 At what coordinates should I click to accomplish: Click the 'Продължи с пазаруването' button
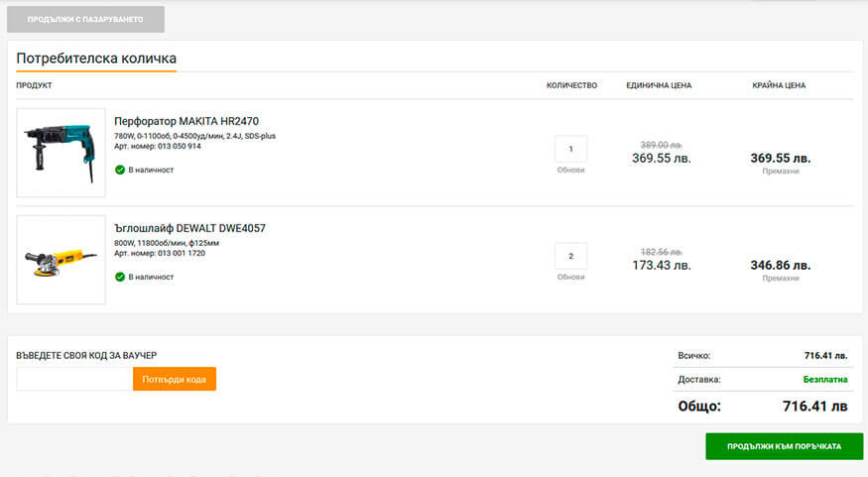85,20
